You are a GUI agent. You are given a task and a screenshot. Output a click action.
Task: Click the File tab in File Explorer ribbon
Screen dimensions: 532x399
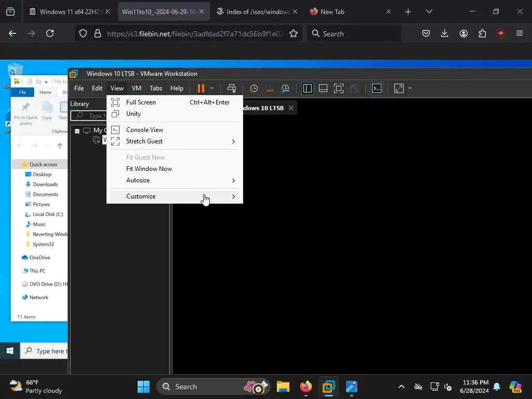point(22,92)
